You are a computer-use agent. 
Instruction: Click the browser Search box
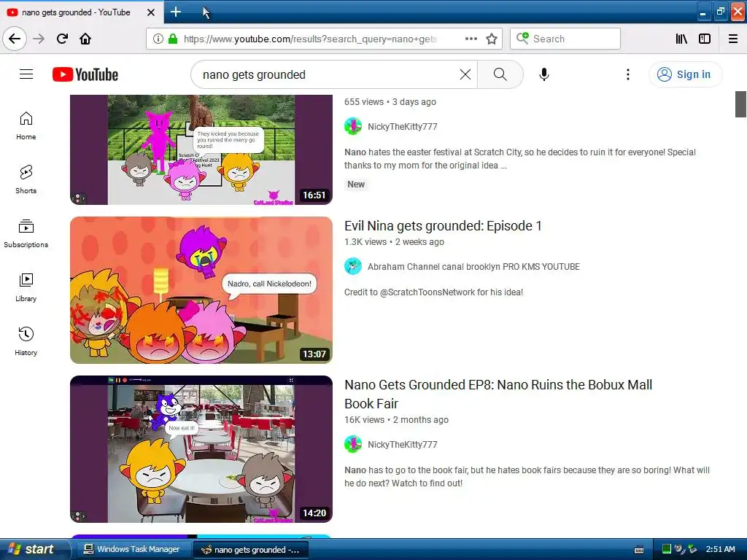(x=565, y=39)
